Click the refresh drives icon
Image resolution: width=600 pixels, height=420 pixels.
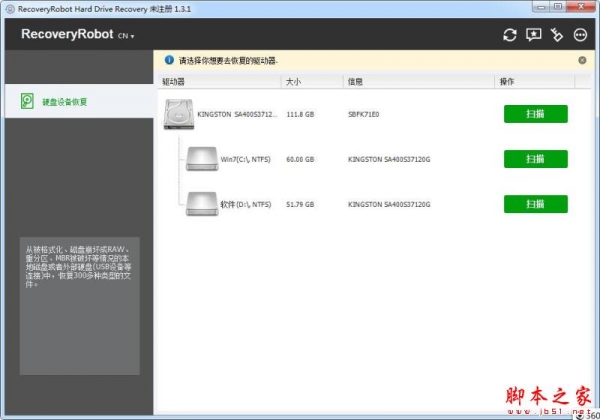pos(509,35)
